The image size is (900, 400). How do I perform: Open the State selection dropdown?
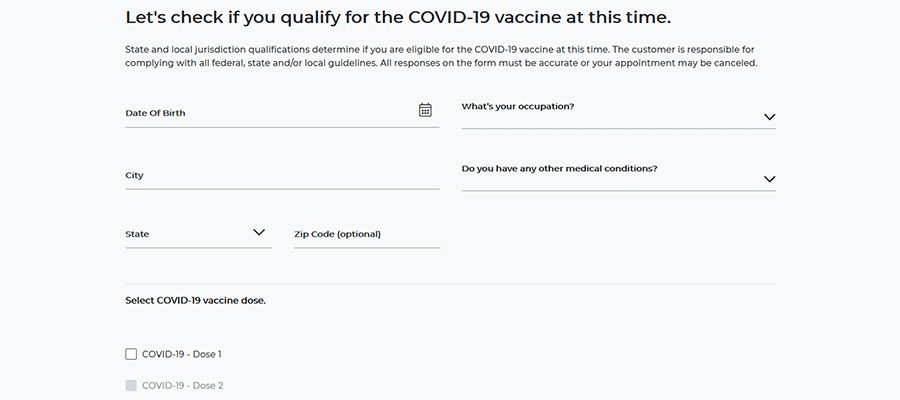pyautogui.click(x=190, y=234)
